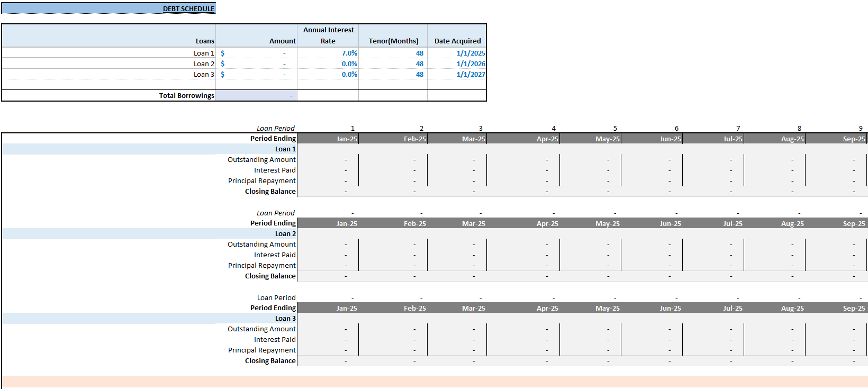Click Feb-25 header in Loan 1 section
The width and height of the screenshot is (868, 389).
click(393, 139)
